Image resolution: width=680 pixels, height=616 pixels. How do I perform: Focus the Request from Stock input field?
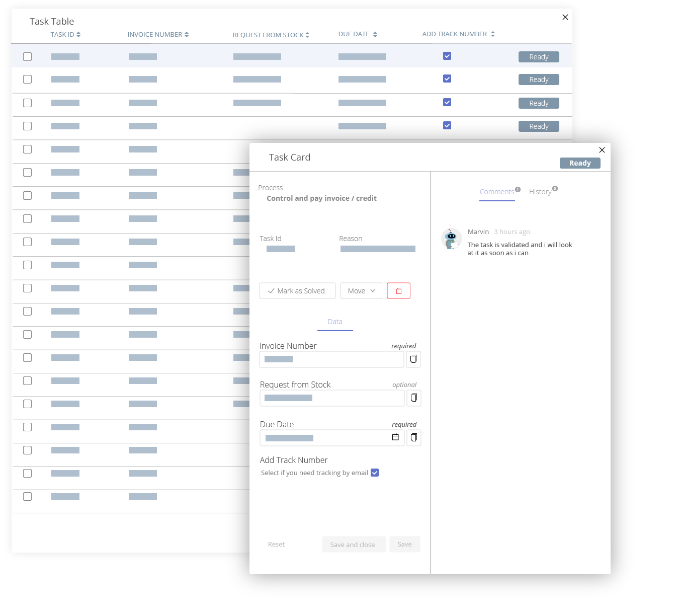332,398
